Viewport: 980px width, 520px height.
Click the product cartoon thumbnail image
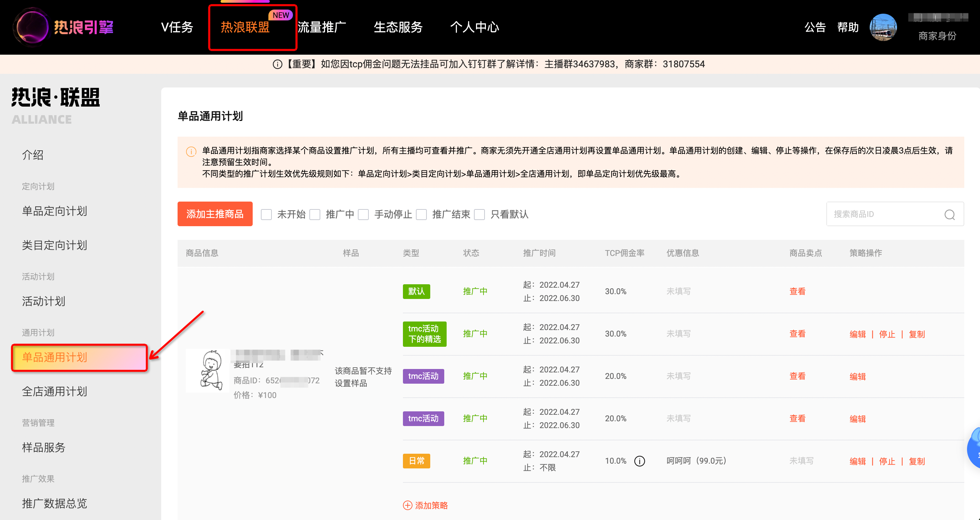point(208,370)
